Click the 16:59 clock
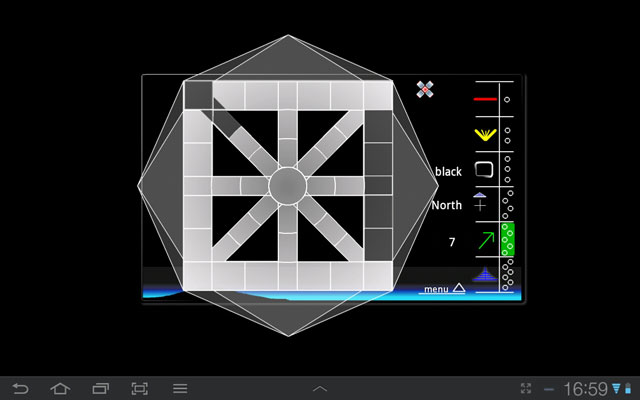Viewport: 640px width, 400px height. [587, 389]
